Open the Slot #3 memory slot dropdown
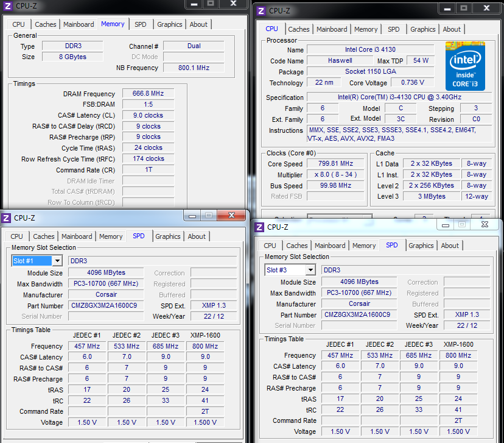 (310, 269)
